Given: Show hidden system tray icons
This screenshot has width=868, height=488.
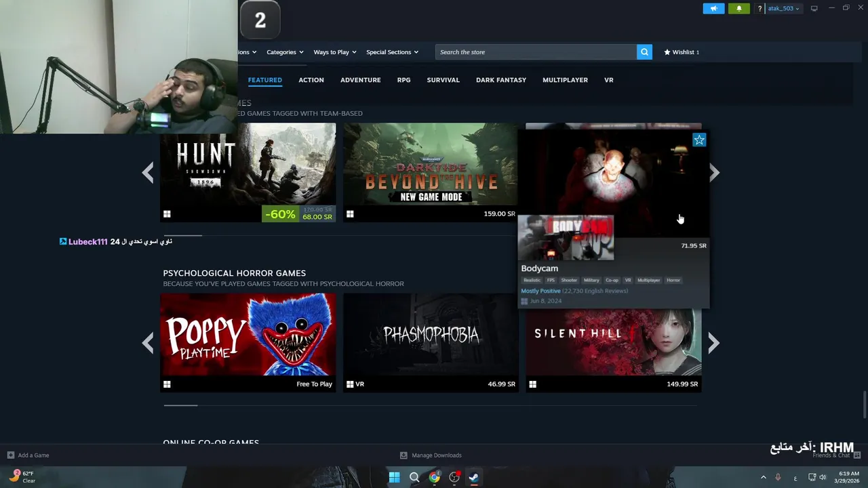Looking at the screenshot, I should click(764, 478).
